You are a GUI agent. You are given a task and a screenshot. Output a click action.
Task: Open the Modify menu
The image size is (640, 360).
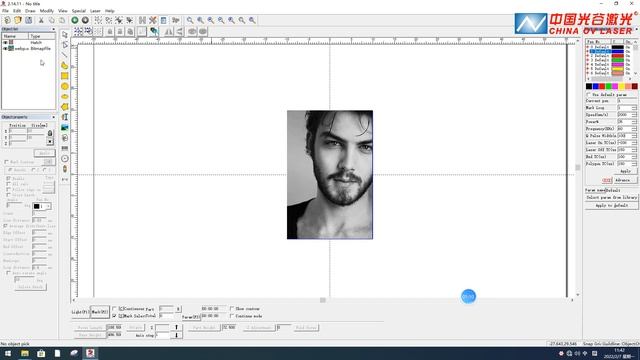tap(47, 11)
